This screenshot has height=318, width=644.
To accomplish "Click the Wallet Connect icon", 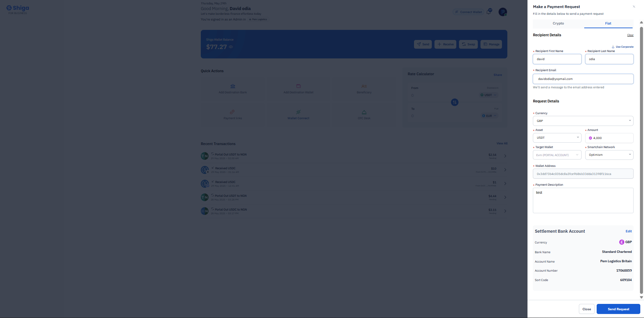I will point(298,112).
